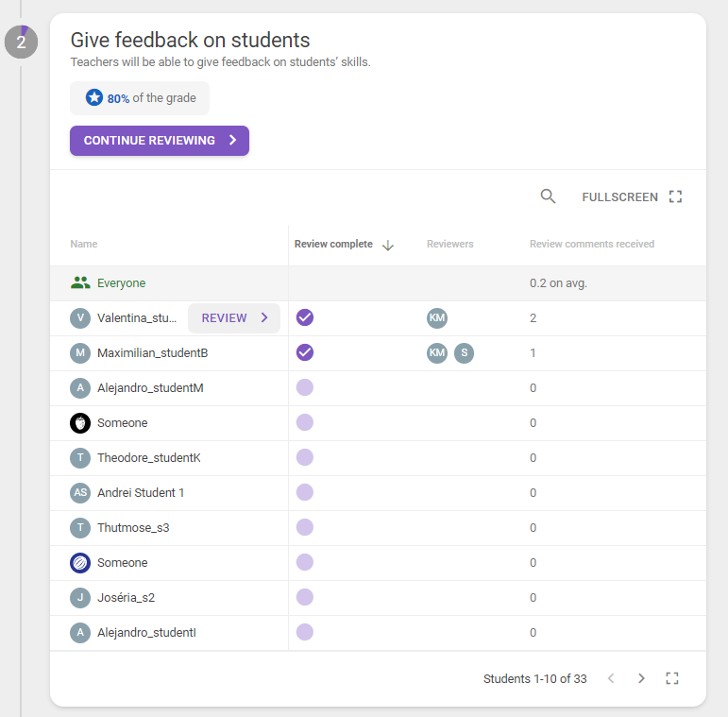Go to previous page of students
Viewport: 728px width, 717px height.
(611, 678)
